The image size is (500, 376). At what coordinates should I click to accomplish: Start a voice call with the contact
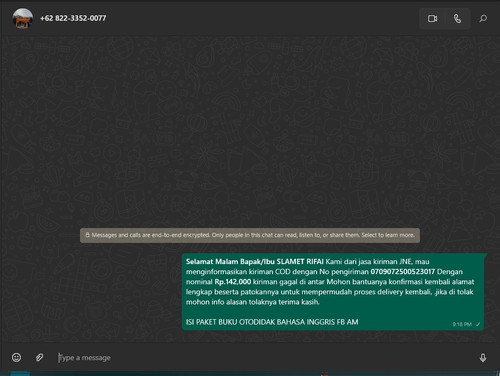coord(457,19)
